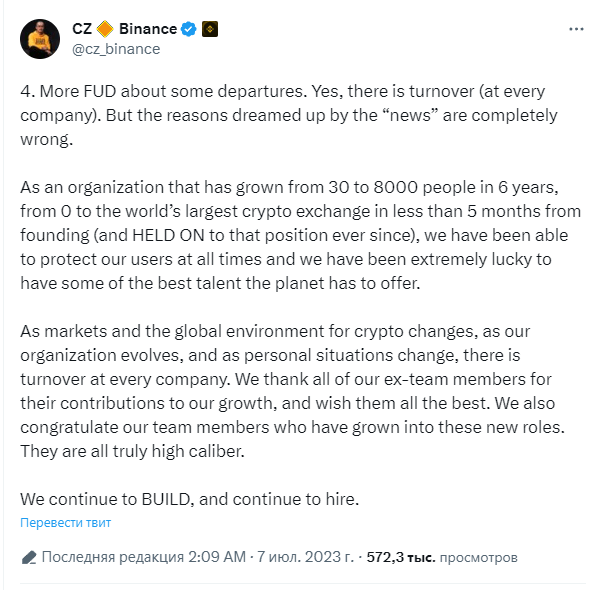
Task: Click the display name "CZ" text
Action: (82, 29)
